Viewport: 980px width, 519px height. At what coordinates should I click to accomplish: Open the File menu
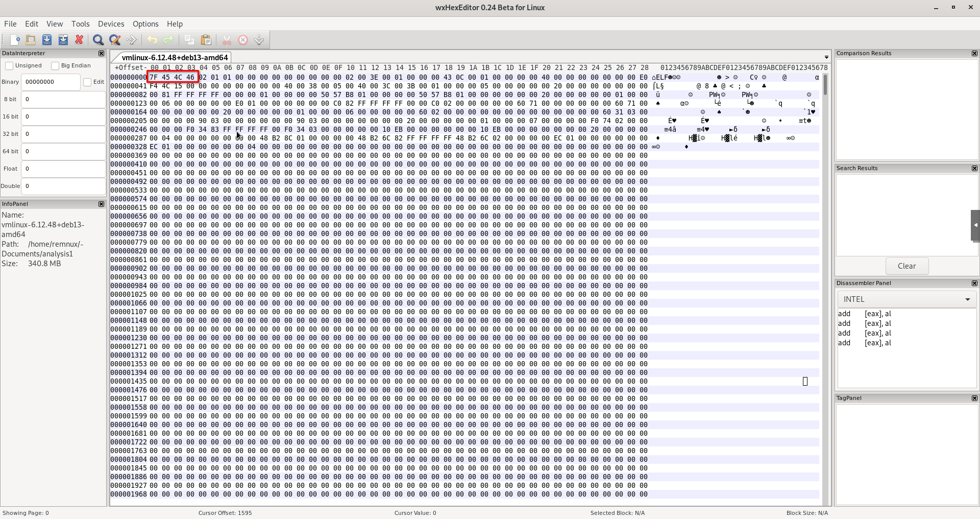point(10,24)
